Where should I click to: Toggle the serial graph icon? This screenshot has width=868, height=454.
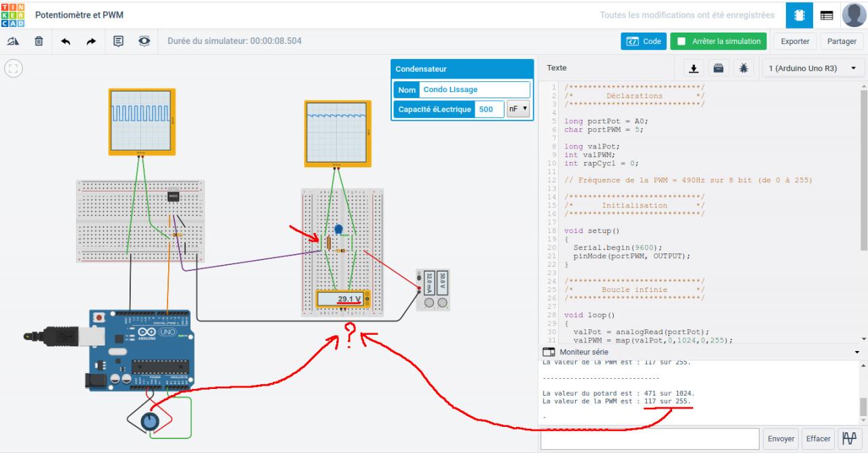tap(849, 438)
